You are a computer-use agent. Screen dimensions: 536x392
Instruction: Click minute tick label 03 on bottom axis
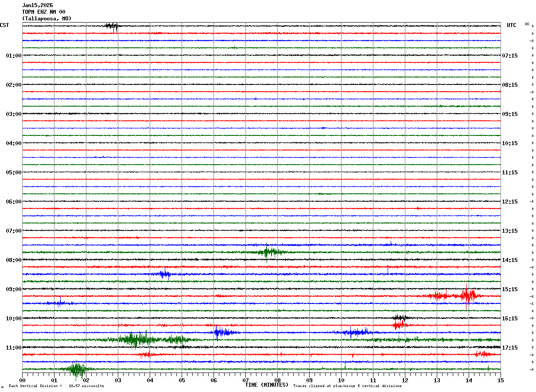click(x=118, y=380)
